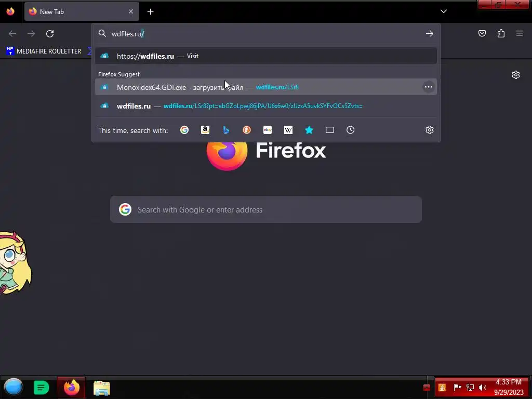Search this time with Amazon
The image size is (532, 399).
[205, 130]
